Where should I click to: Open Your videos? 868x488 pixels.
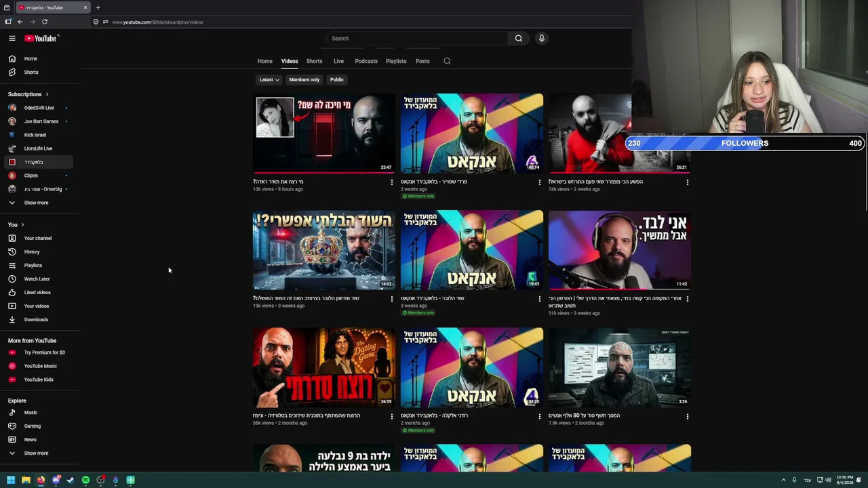(39, 306)
